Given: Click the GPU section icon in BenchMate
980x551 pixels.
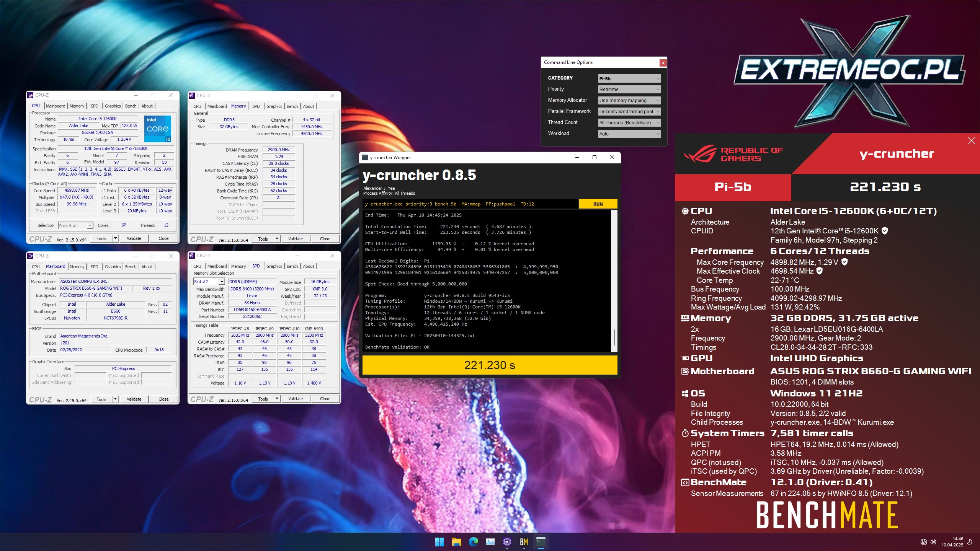Looking at the screenshot, I should click(685, 358).
